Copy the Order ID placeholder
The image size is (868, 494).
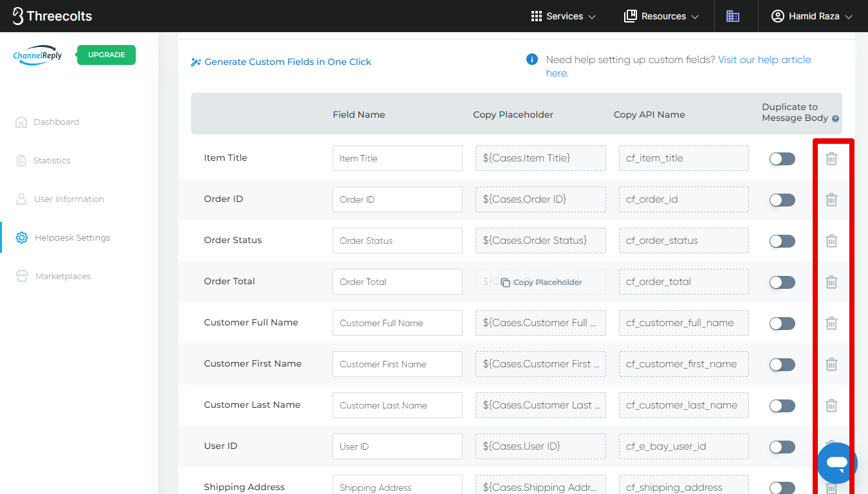point(540,199)
